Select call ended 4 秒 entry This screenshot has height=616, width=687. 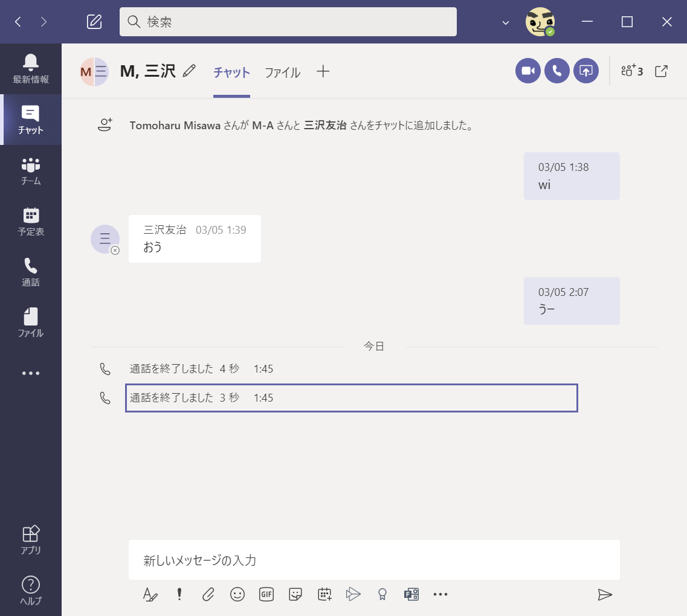pos(202,368)
